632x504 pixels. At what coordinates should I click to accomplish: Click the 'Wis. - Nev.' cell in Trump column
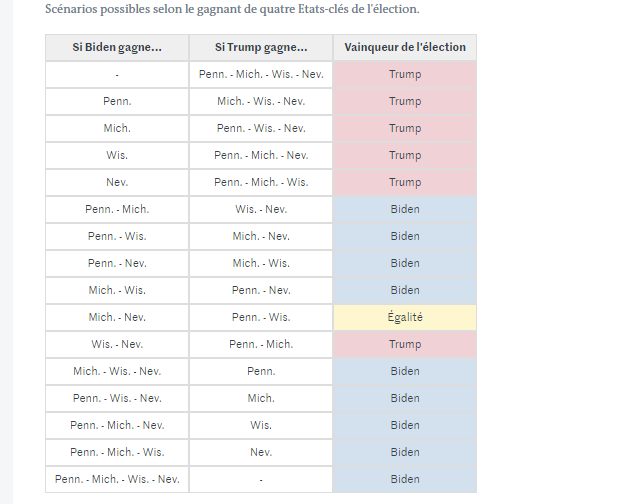[261, 209]
